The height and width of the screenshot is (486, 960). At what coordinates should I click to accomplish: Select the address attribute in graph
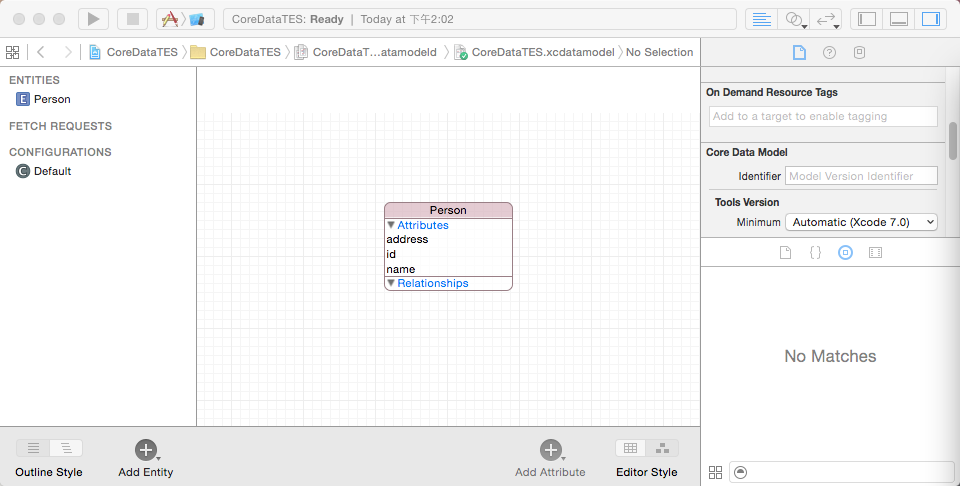(407, 239)
